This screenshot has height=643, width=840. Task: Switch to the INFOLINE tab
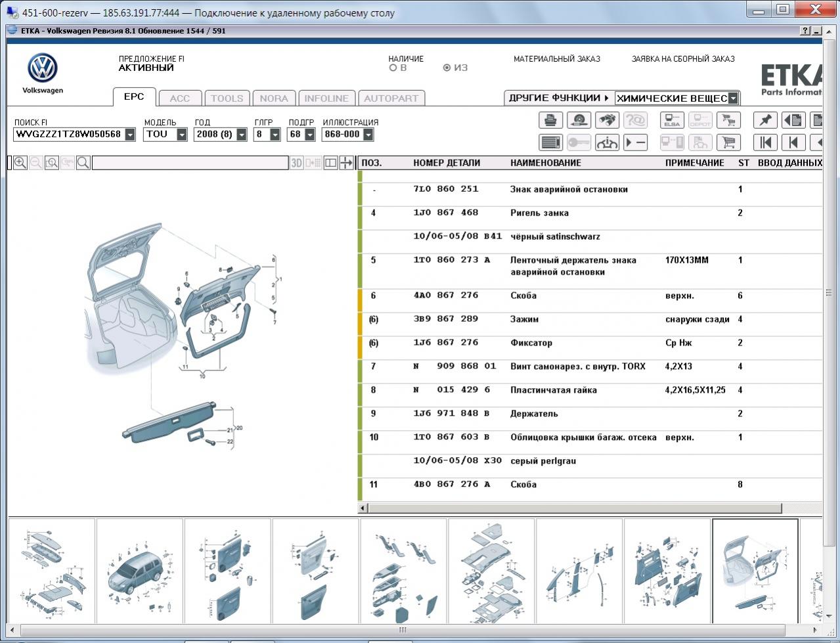326,99
